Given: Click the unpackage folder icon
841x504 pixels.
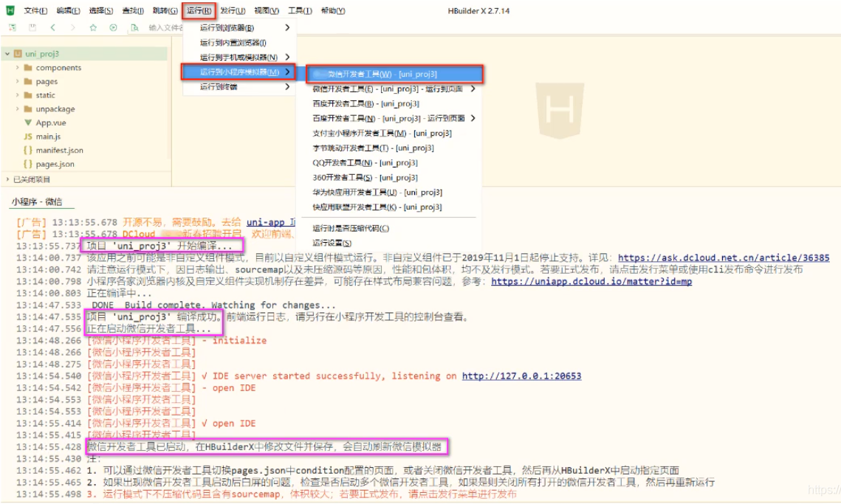Looking at the screenshot, I should 28,108.
